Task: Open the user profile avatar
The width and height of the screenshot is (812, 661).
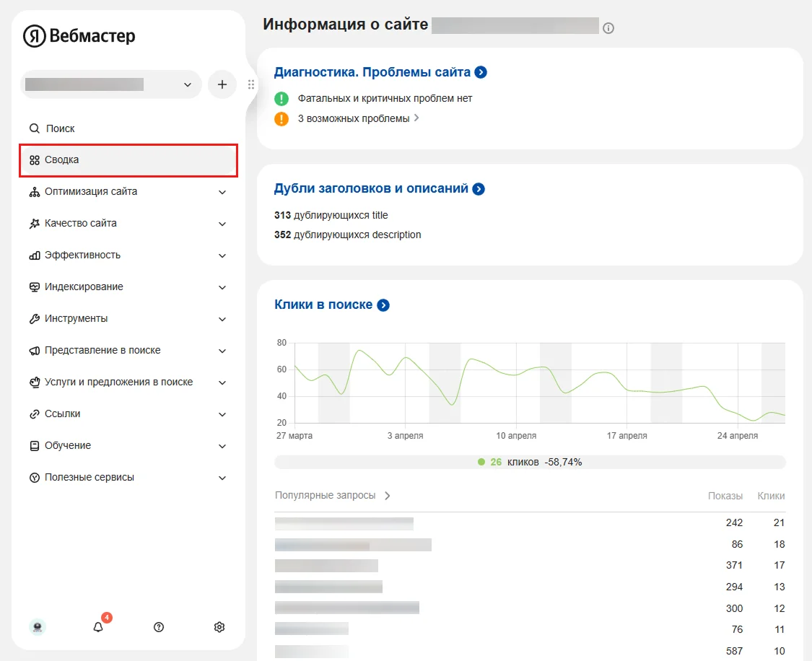Action: (x=38, y=627)
